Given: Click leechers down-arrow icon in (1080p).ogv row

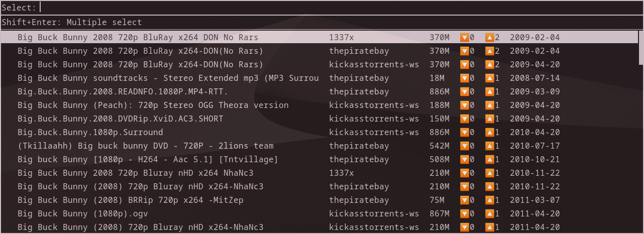Looking at the screenshot, I should (x=465, y=213).
